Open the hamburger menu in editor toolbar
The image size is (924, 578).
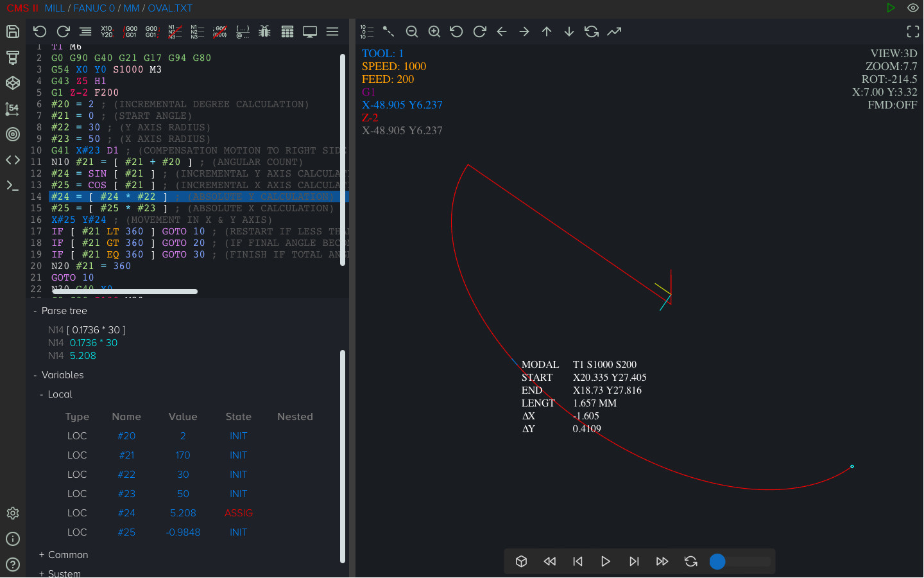[332, 31]
